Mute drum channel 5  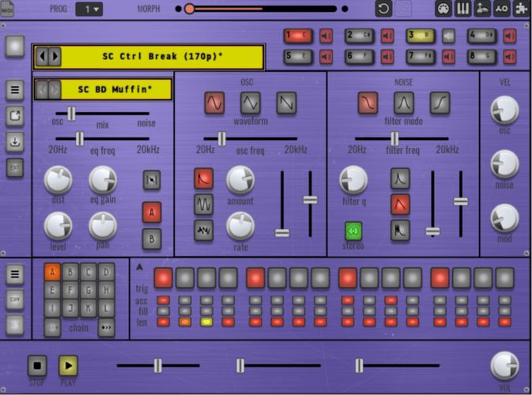coord(326,57)
